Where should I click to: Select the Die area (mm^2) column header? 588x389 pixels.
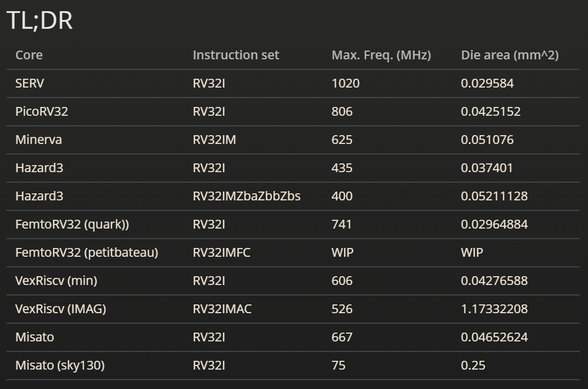[510, 55]
